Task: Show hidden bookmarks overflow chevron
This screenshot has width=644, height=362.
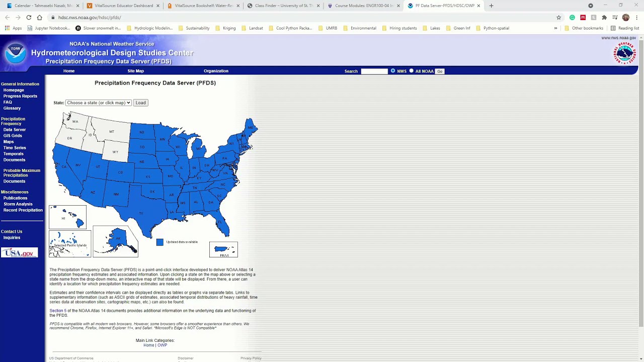Action: (555, 28)
